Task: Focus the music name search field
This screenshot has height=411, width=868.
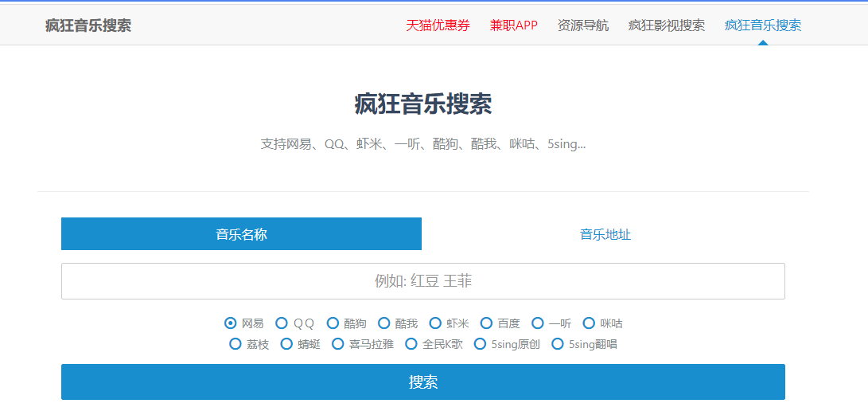Action: click(x=422, y=281)
